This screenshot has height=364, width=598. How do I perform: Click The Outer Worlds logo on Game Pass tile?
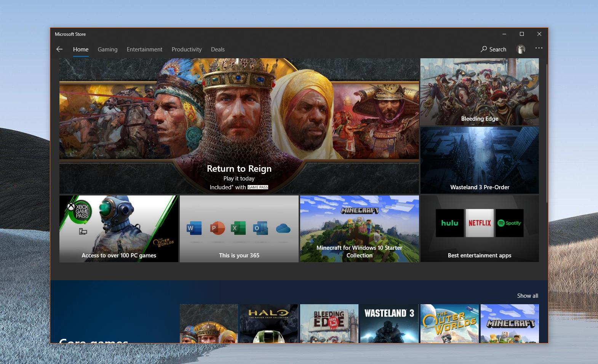[x=163, y=242]
